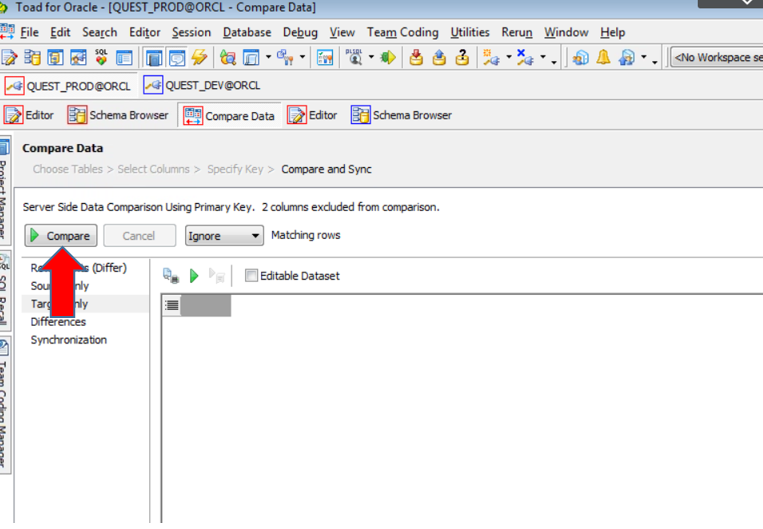Viewport: 763px width, 529px height.
Task: Expand dropdown arrow next to cascading windows icon
Action: (268, 57)
